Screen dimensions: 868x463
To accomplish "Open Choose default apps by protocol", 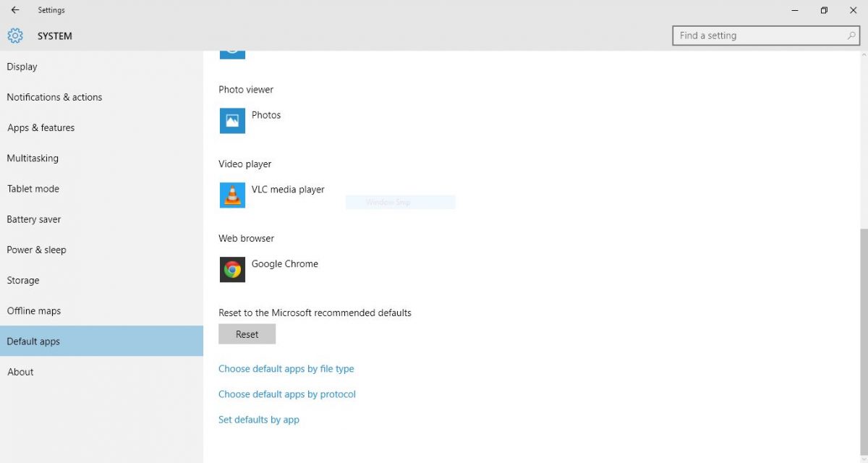I will pyautogui.click(x=287, y=394).
